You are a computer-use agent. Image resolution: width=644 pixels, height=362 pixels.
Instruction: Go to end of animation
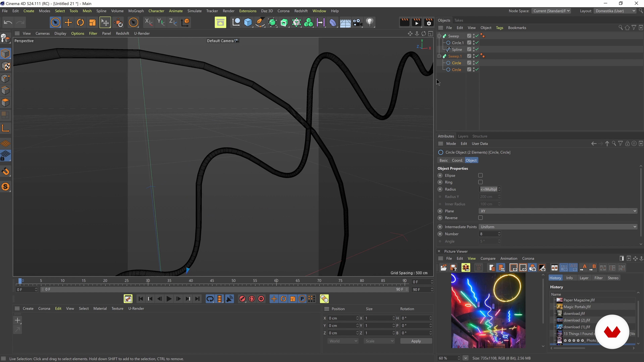point(198,299)
